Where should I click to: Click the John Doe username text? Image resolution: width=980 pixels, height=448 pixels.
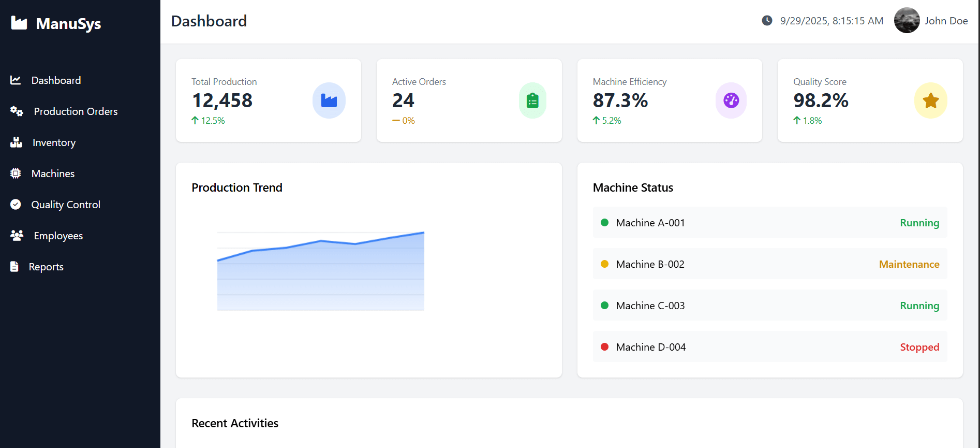click(x=946, y=21)
